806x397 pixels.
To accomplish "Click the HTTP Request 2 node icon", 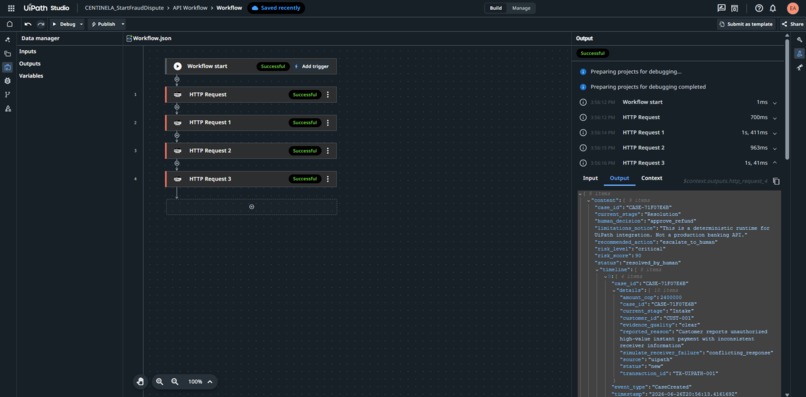I will click(178, 151).
